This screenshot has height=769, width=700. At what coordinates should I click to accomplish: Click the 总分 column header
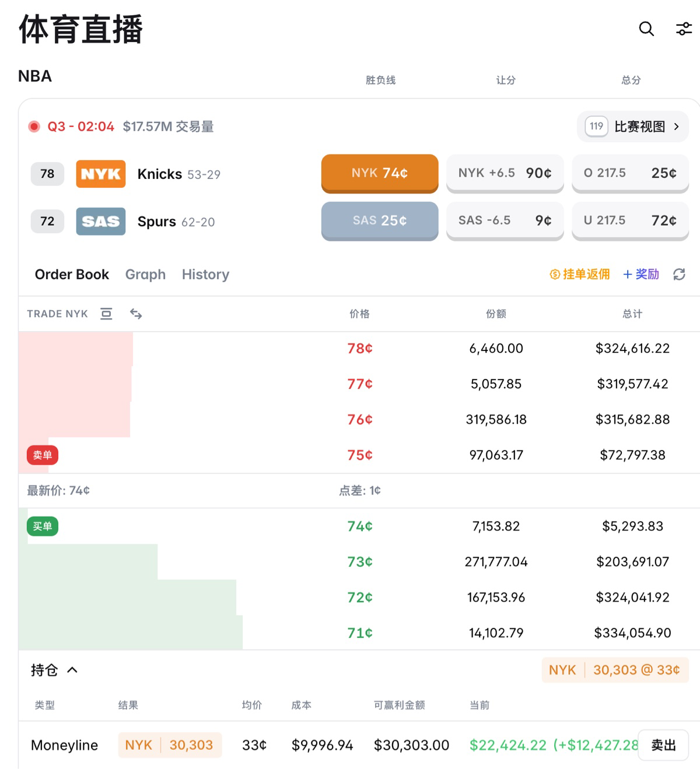click(x=631, y=80)
